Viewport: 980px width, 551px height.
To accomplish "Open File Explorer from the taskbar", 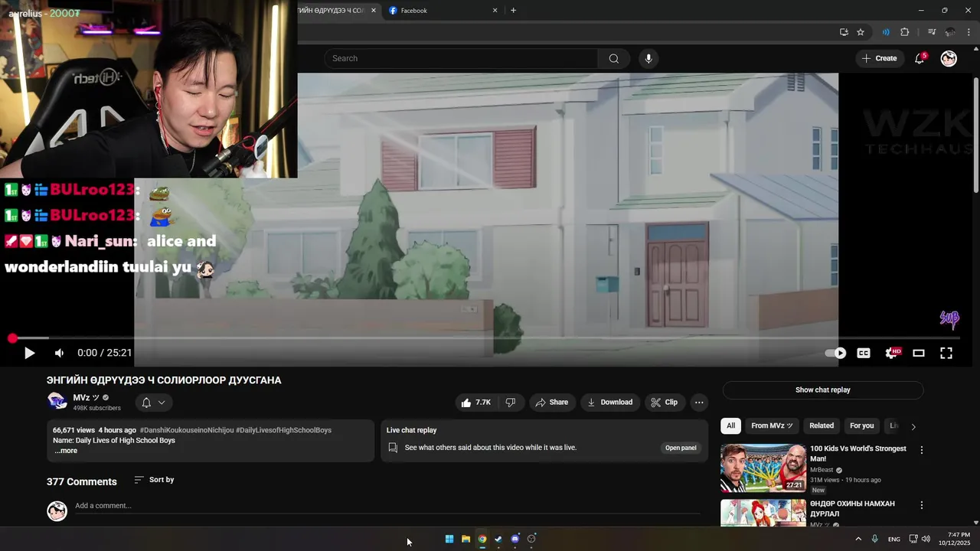I will (x=465, y=539).
